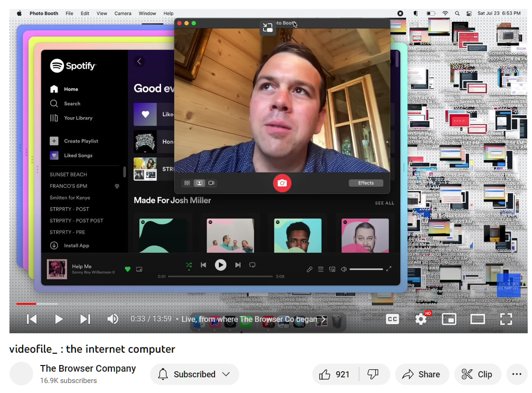Switch YouTube to miniplayer
Viewport: 532px width, 393px height.
(449, 319)
